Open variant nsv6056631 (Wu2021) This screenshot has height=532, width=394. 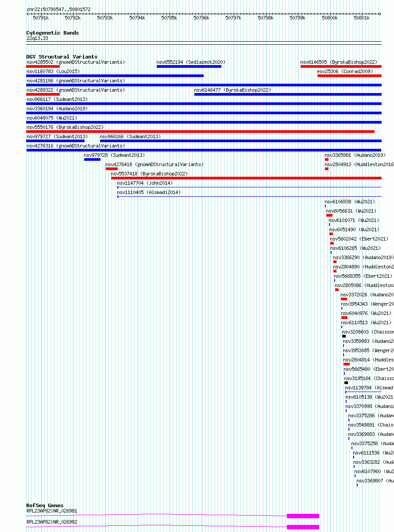click(352, 211)
